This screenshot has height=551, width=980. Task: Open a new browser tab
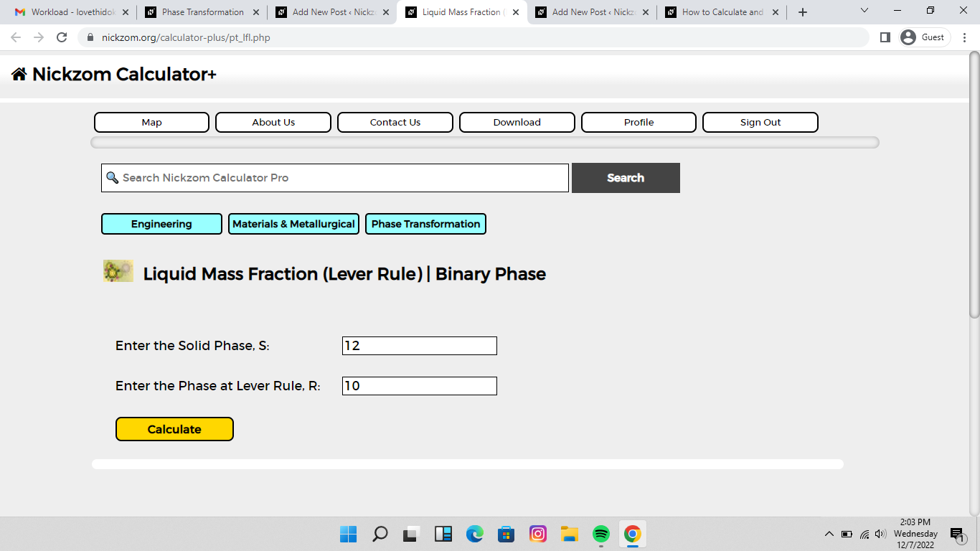[x=802, y=12]
